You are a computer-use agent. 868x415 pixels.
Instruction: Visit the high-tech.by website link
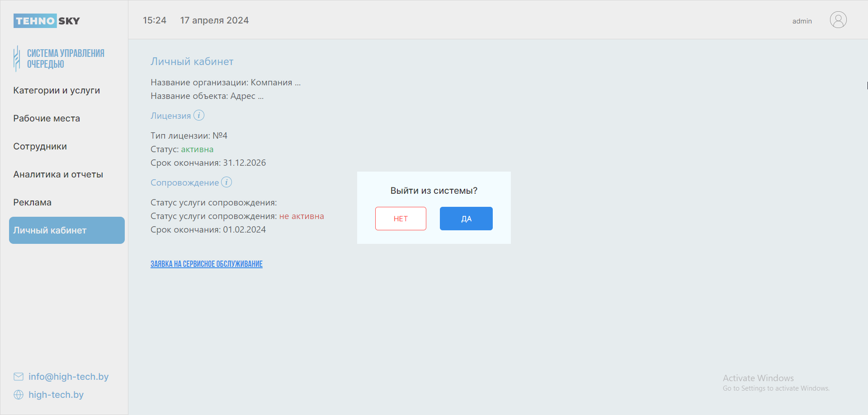(x=56, y=395)
